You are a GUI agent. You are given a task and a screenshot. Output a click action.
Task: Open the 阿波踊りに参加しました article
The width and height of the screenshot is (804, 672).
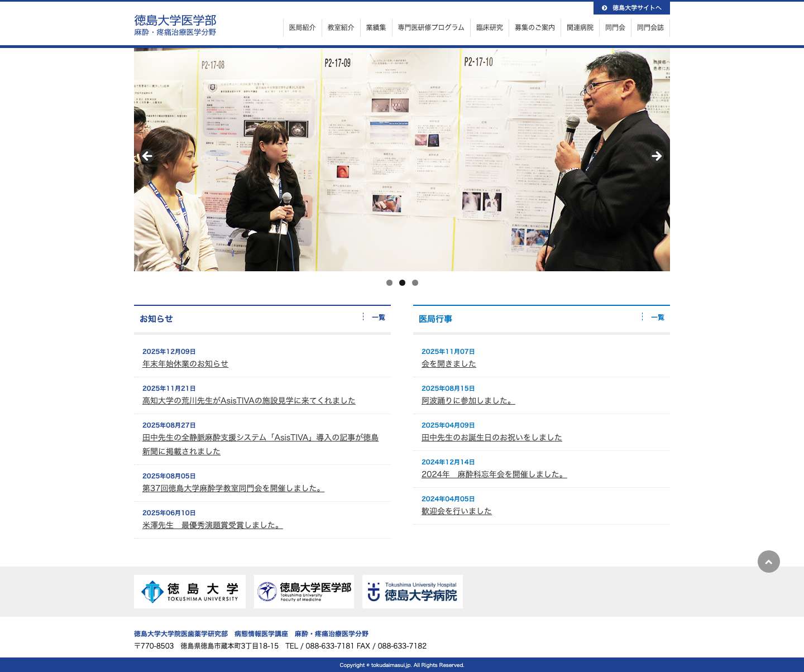pyautogui.click(x=467, y=400)
